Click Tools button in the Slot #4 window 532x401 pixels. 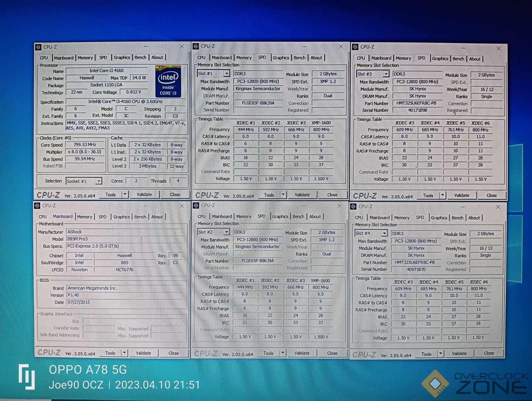pos(427,354)
